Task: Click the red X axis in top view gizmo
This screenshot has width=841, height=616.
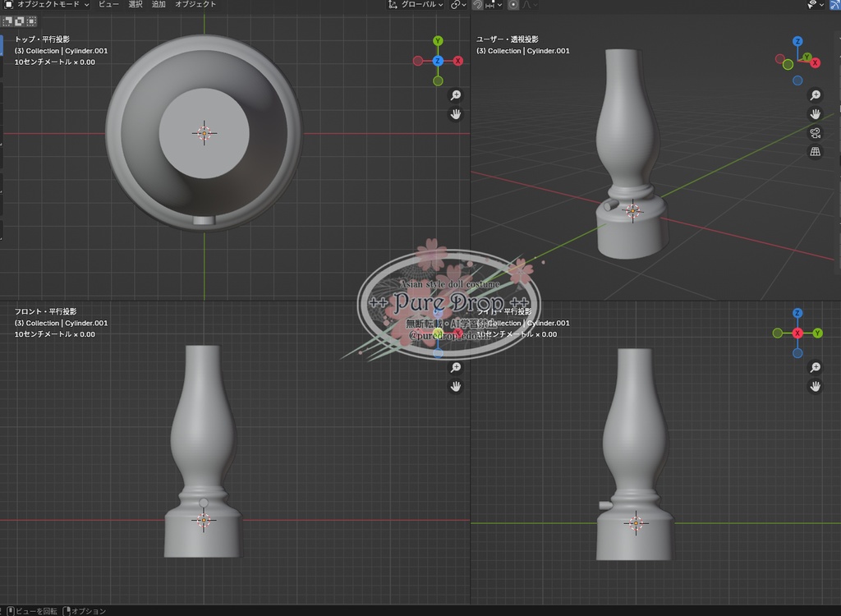Action: tap(457, 61)
